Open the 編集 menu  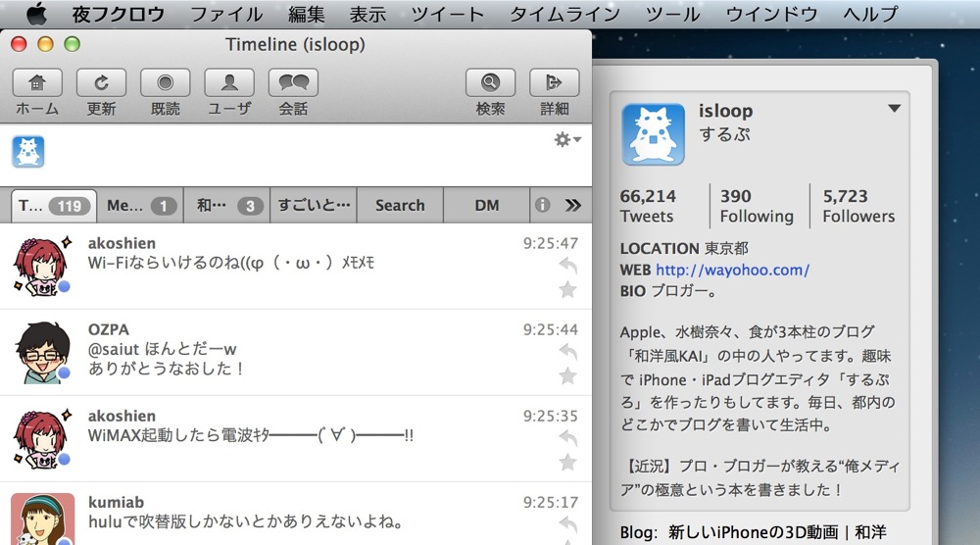[306, 14]
